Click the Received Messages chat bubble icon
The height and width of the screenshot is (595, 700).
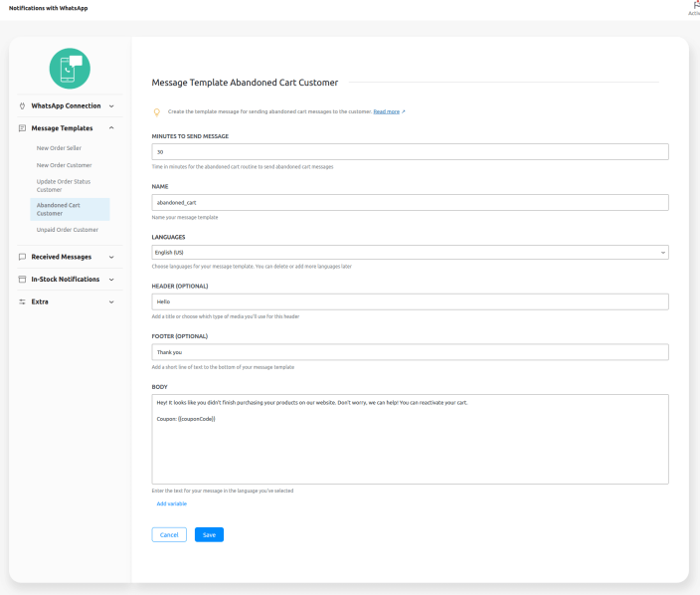coord(22,257)
